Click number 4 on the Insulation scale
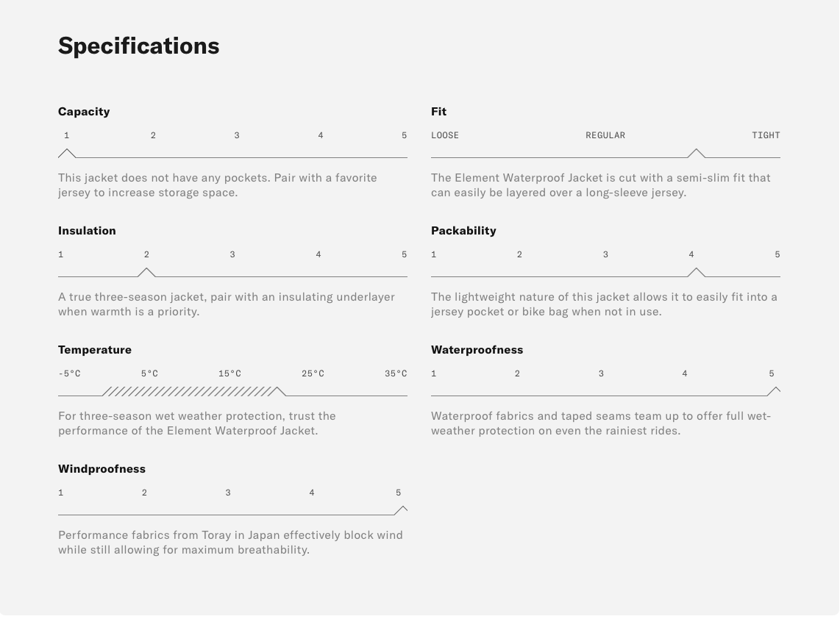Image resolution: width=840 pixels, height=619 pixels. (318, 254)
